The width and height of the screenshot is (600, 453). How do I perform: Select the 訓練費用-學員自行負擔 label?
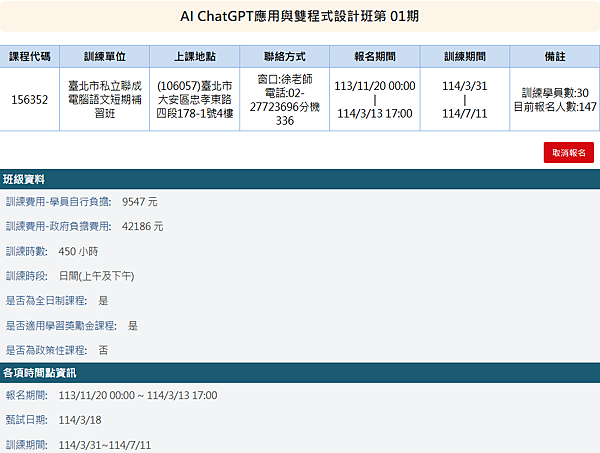59,202
